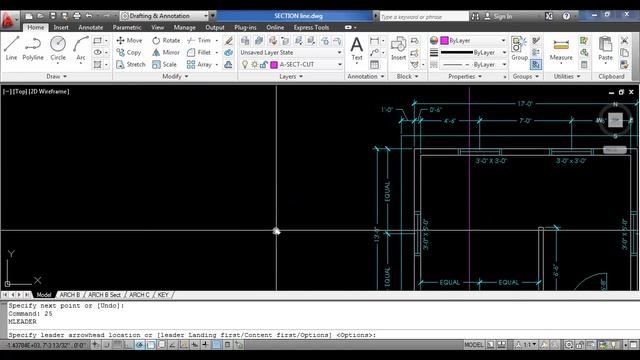Image resolution: width=640 pixels, height=360 pixels.
Task: Switch to the ARCH B Sect layout tab
Action: point(104,295)
